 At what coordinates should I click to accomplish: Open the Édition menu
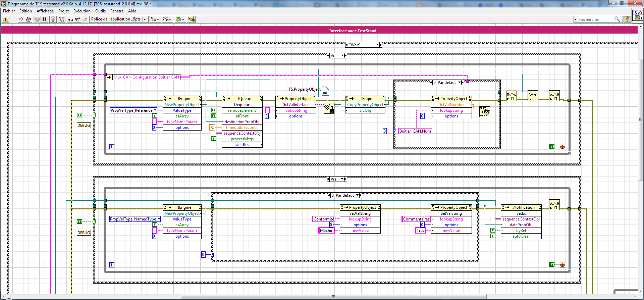(x=25, y=11)
